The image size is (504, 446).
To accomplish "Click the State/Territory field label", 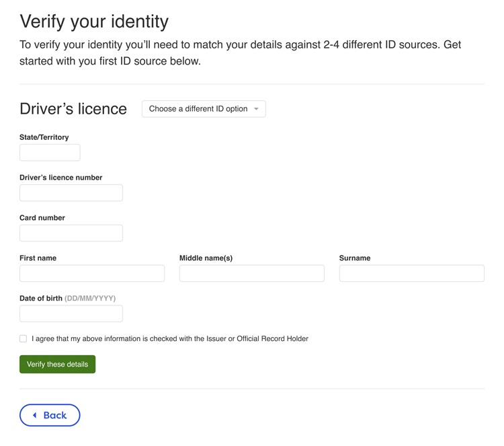I will (x=44, y=137).
